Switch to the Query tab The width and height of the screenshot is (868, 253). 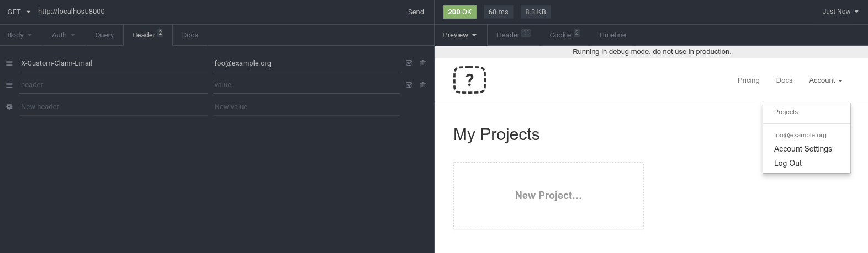104,35
